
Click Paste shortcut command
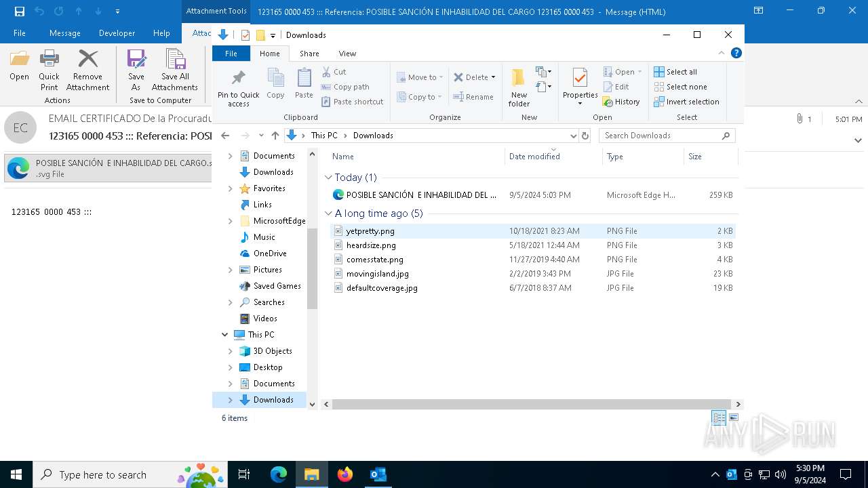pos(352,102)
